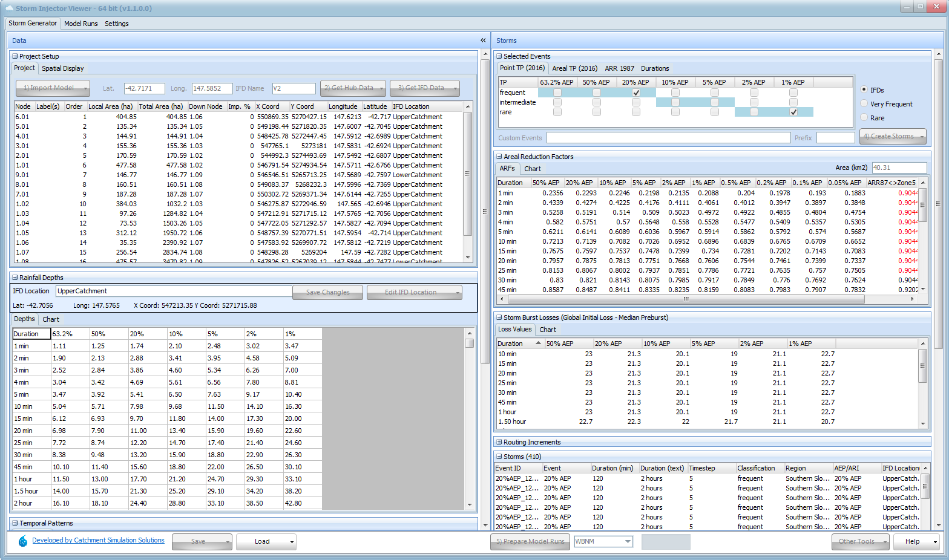Screen dimensions: 949x560
Task: Uncheck the frequent 20% AEP checkbox
Action: [636, 93]
